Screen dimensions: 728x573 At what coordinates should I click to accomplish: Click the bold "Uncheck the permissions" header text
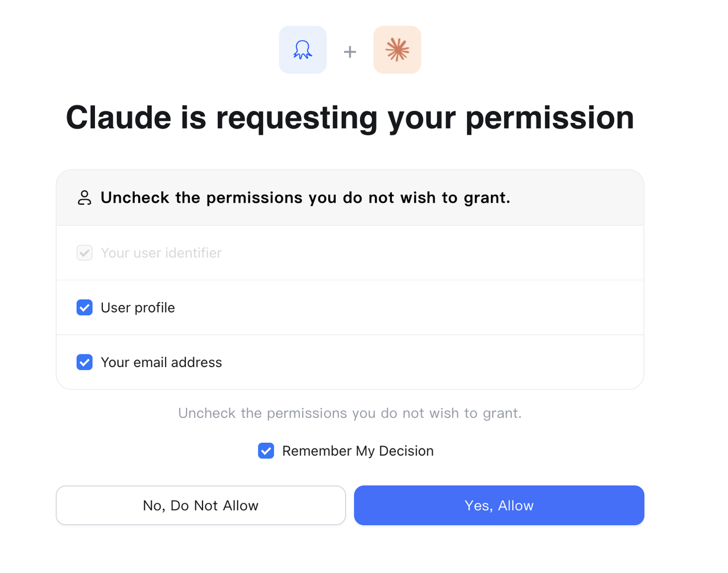point(305,197)
